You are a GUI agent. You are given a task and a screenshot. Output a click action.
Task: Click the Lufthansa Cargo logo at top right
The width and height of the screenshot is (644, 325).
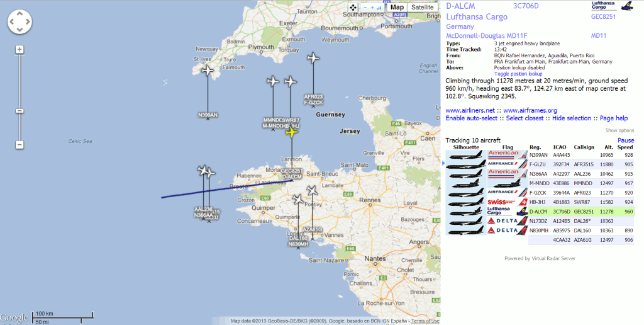(x=612, y=6)
